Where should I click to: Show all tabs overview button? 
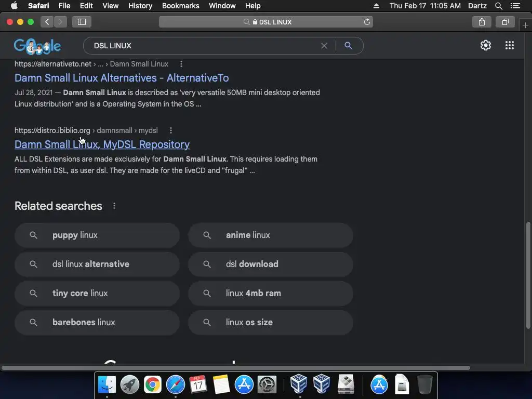(505, 22)
